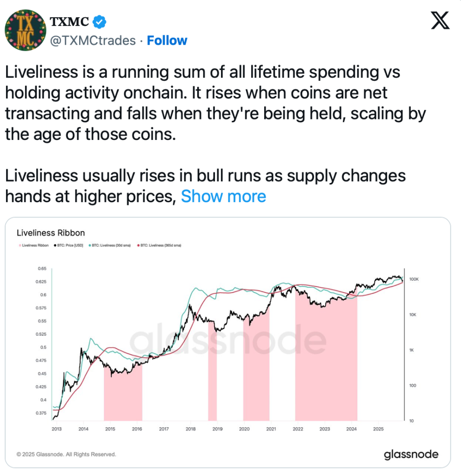The image size is (461, 476).
Task: Expand the tweet with Show more
Action: click(223, 196)
